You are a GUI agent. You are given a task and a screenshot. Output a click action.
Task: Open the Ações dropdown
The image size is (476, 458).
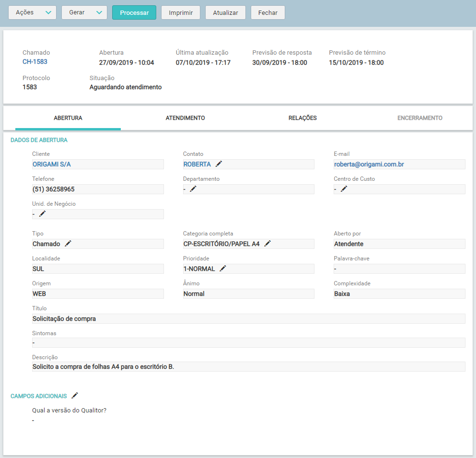click(x=32, y=12)
